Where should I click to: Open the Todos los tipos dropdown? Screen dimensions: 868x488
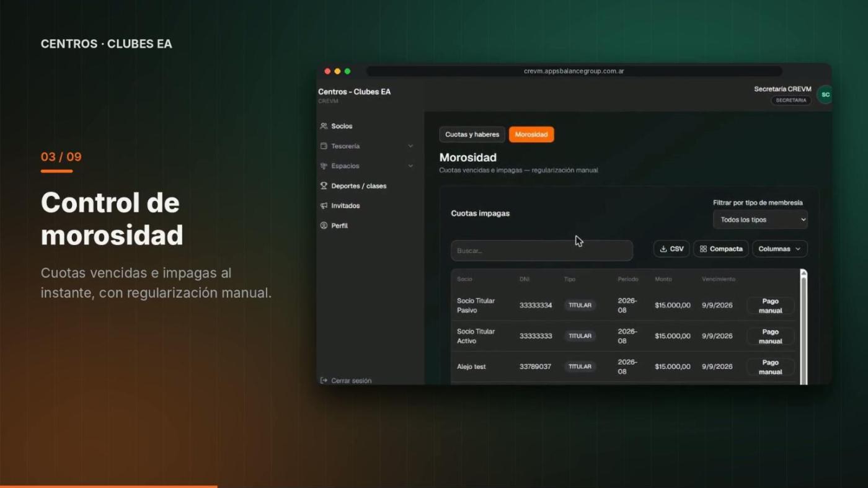point(760,220)
